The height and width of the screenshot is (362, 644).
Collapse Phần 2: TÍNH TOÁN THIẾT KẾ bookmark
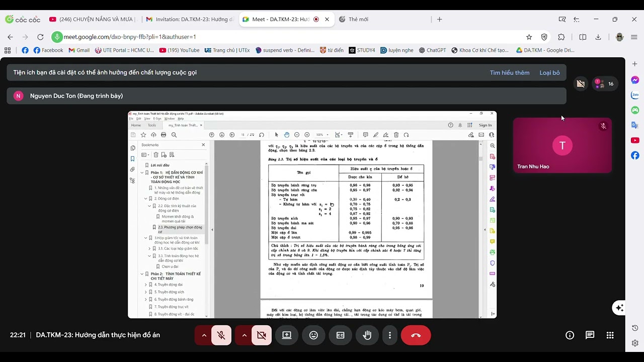coord(142,274)
